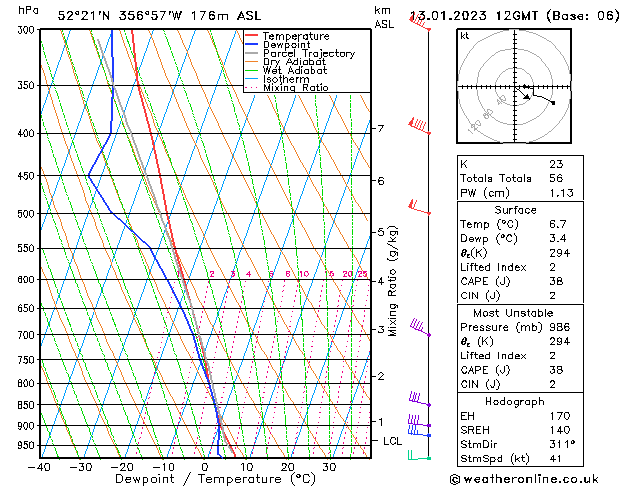The height and width of the screenshot is (486, 629).
Task: Click the purple wind barb at 900 hPa
Action: coord(419,421)
